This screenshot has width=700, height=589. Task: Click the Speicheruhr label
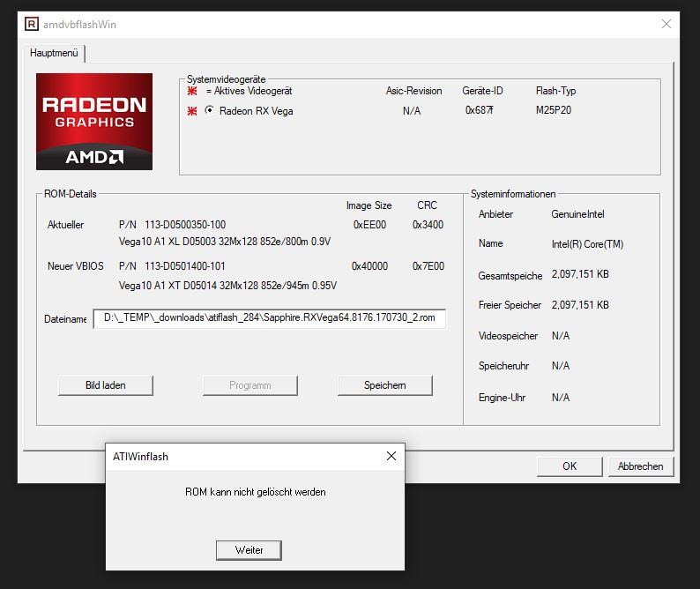503,366
